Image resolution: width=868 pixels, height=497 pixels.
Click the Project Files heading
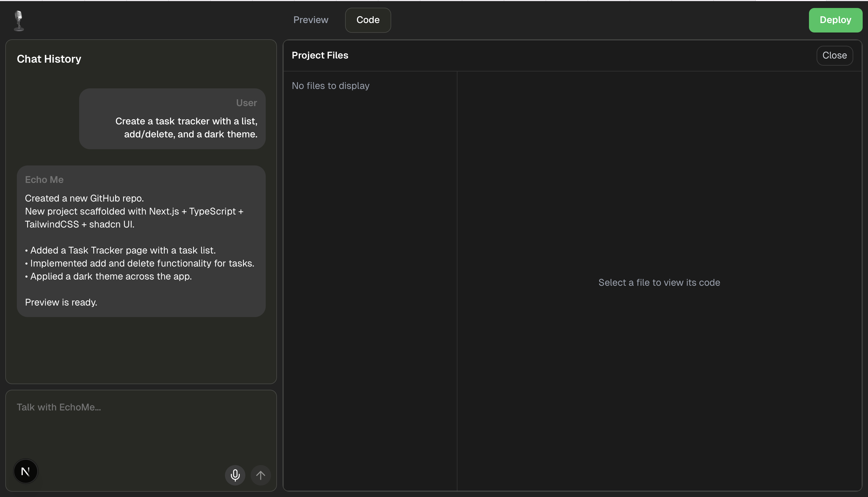[319, 55]
